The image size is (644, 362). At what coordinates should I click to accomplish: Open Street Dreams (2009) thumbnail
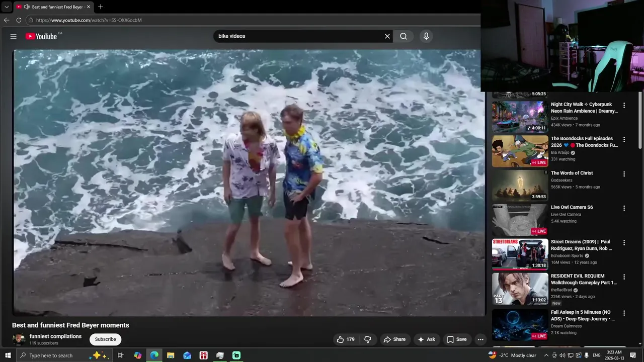click(520, 254)
